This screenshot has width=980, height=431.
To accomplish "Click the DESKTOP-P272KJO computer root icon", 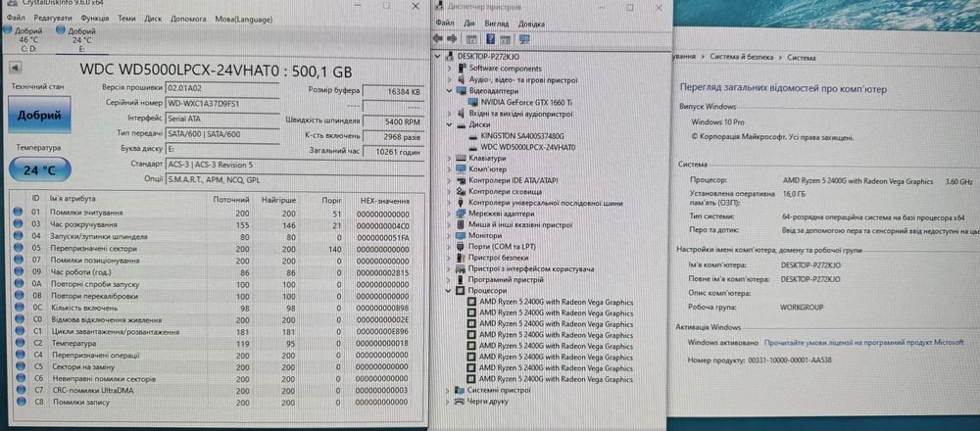I will pyautogui.click(x=451, y=56).
